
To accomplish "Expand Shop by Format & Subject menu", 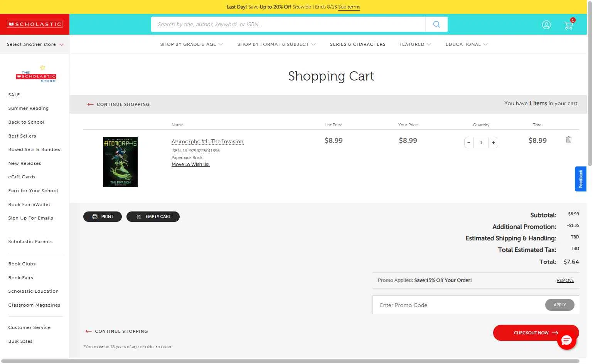I will [276, 45].
